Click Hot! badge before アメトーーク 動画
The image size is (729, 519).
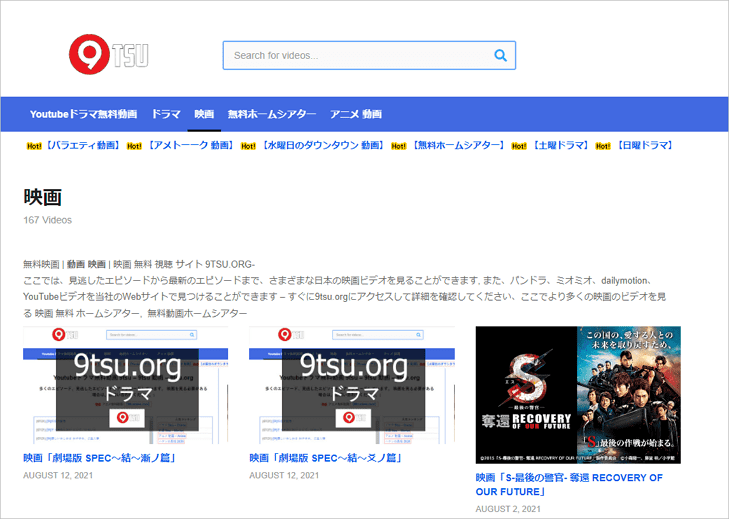tap(134, 146)
